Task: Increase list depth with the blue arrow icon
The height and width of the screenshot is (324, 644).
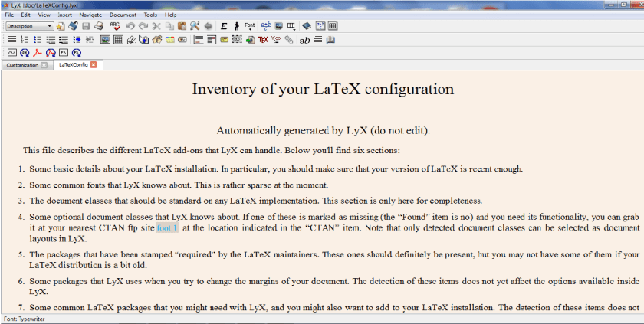Action: pyautogui.click(x=77, y=40)
